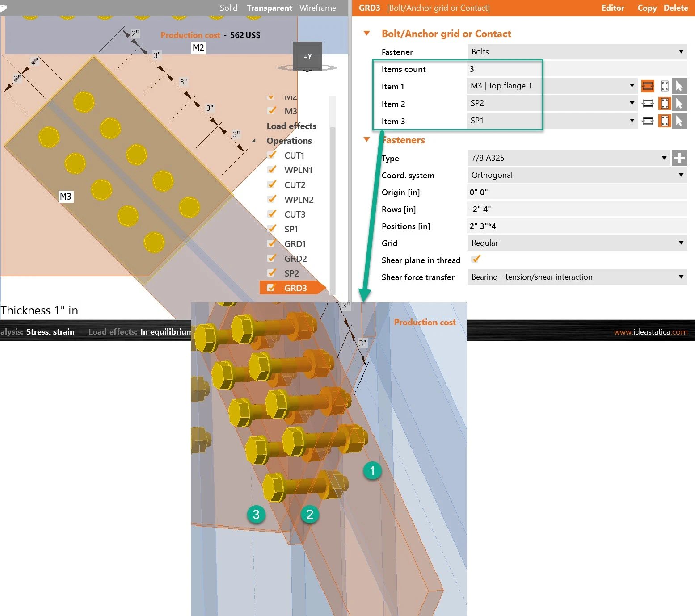Open the Shear force transfer dropdown
The height and width of the screenshot is (616, 695).
577,277
